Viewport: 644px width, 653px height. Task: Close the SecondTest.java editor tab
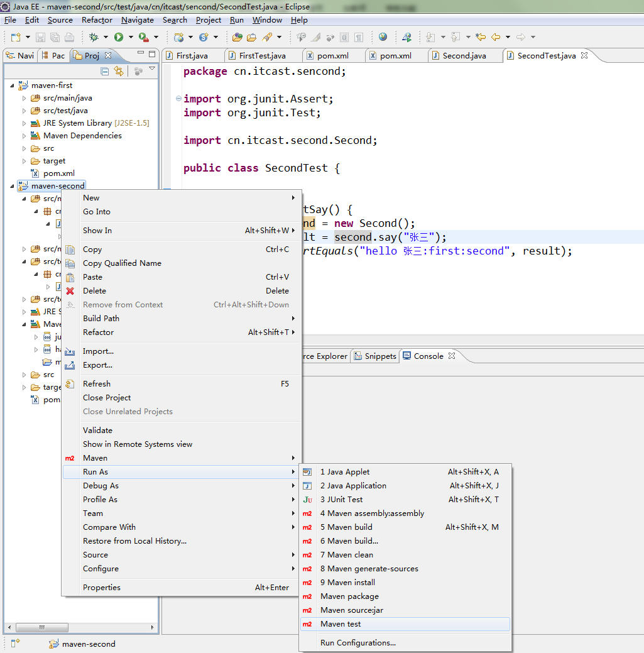pyautogui.click(x=584, y=55)
